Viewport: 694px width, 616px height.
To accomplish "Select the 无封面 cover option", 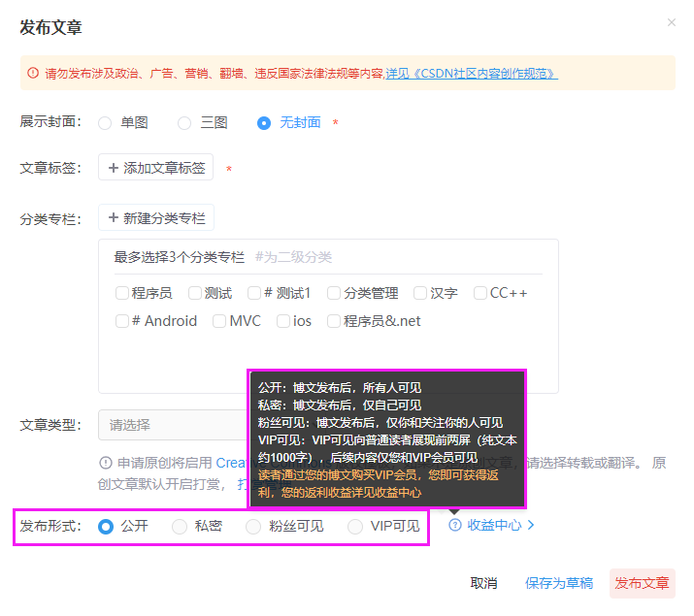I will click(264, 123).
